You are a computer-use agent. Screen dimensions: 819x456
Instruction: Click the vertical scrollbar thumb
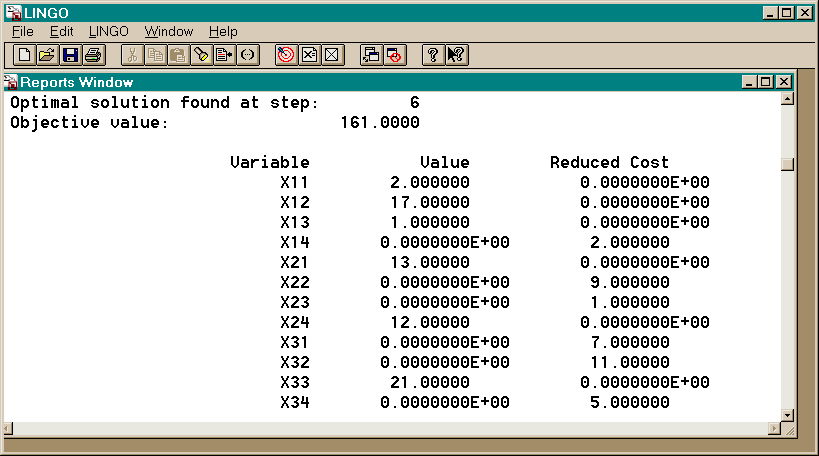click(x=788, y=164)
